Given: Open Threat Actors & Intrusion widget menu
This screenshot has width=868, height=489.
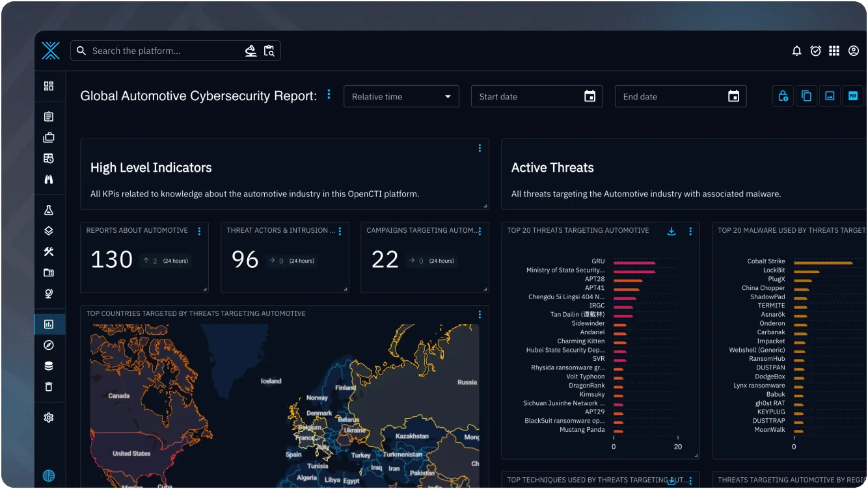Looking at the screenshot, I should (340, 231).
